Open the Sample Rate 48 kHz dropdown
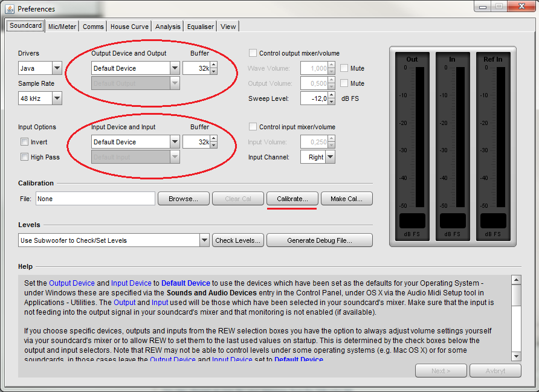Viewport: 539px width, 392px height. point(57,98)
